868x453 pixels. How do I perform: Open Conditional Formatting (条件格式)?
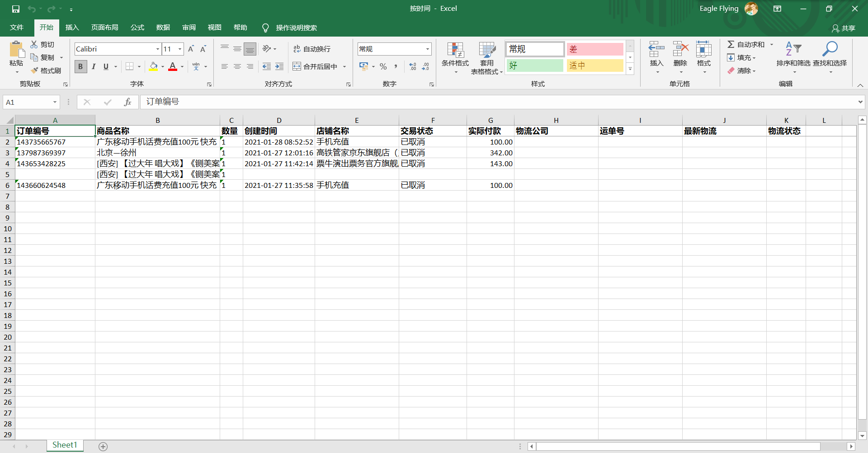[455, 57]
